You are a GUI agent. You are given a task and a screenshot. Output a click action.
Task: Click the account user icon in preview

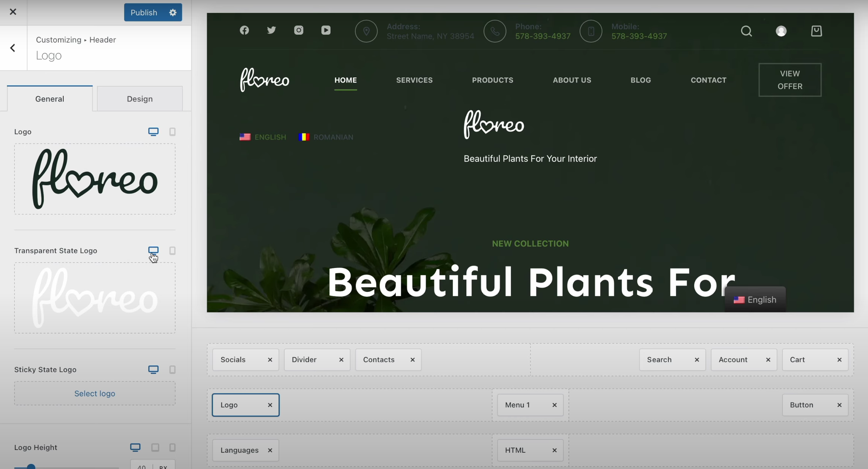coord(781,31)
